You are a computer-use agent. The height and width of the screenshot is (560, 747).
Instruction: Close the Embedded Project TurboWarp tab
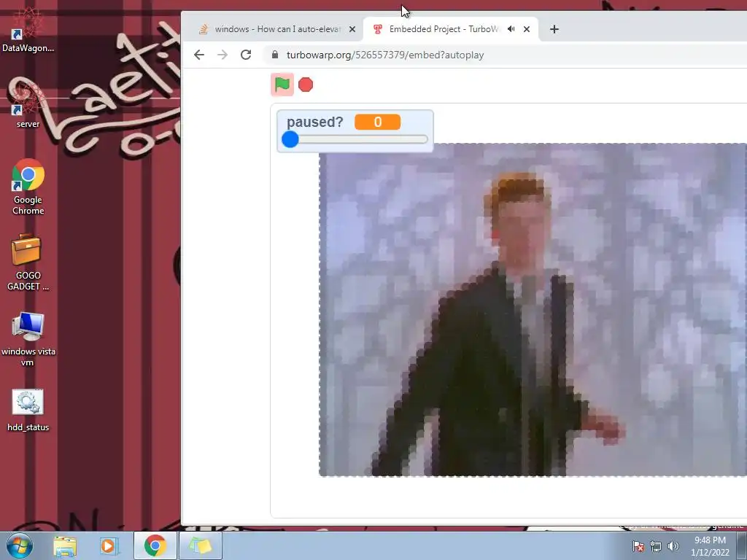527,29
